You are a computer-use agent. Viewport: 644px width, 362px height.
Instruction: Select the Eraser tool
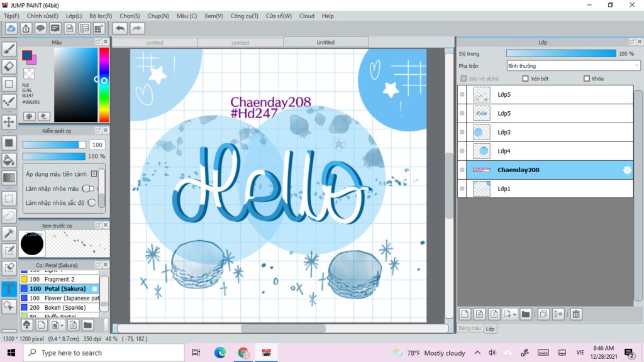pyautogui.click(x=9, y=67)
